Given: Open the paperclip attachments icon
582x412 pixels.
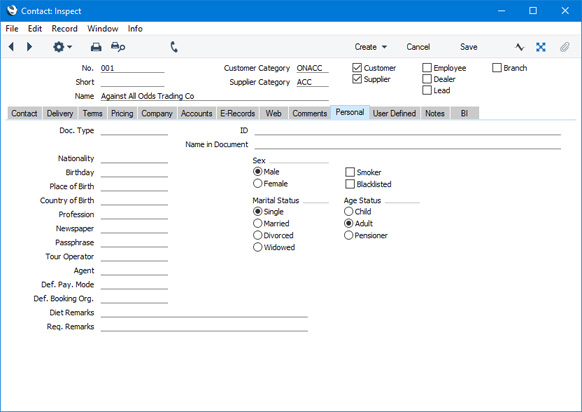Looking at the screenshot, I should click(x=565, y=47).
